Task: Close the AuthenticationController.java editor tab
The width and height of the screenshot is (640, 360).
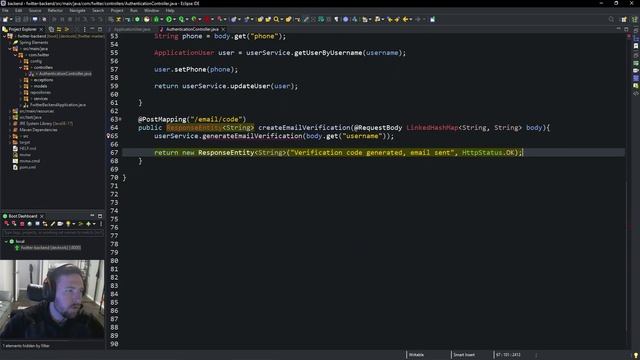Action: (x=223, y=29)
